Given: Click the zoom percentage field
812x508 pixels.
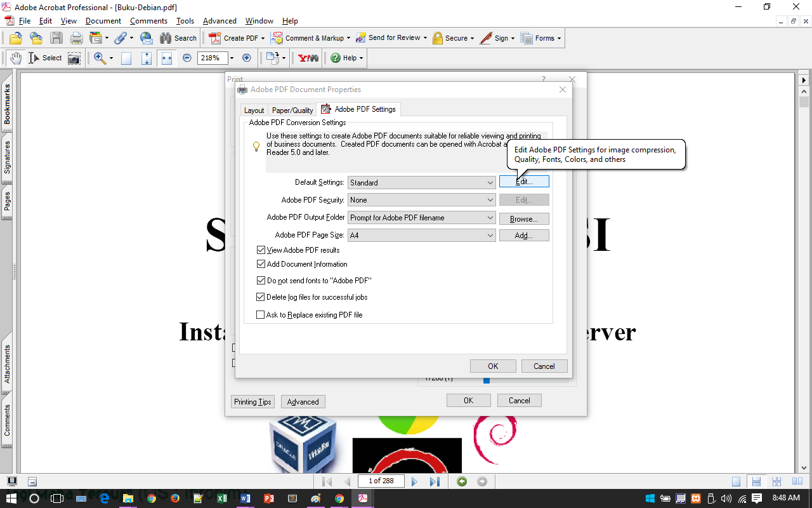Looking at the screenshot, I should tap(213, 58).
